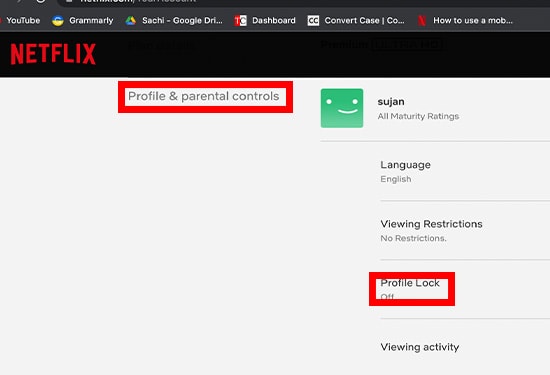The width and height of the screenshot is (550, 375).
Task: Select the Profile & parental controls heading
Action: pyautogui.click(x=203, y=96)
